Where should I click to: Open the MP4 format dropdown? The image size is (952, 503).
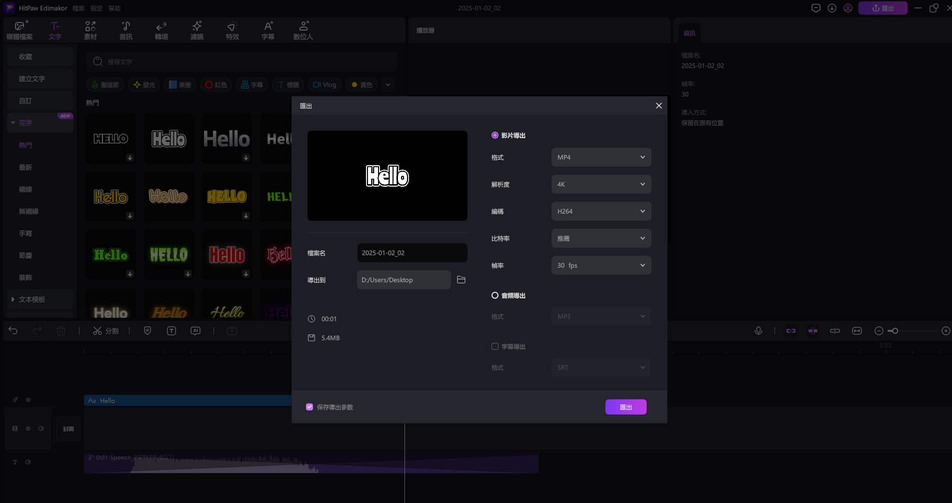[x=601, y=157]
